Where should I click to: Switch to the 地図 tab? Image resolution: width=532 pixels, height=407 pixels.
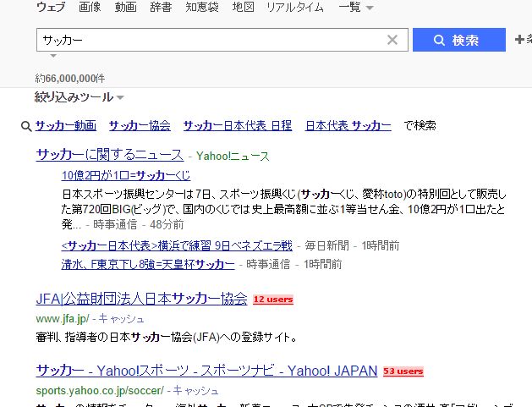coord(244,7)
